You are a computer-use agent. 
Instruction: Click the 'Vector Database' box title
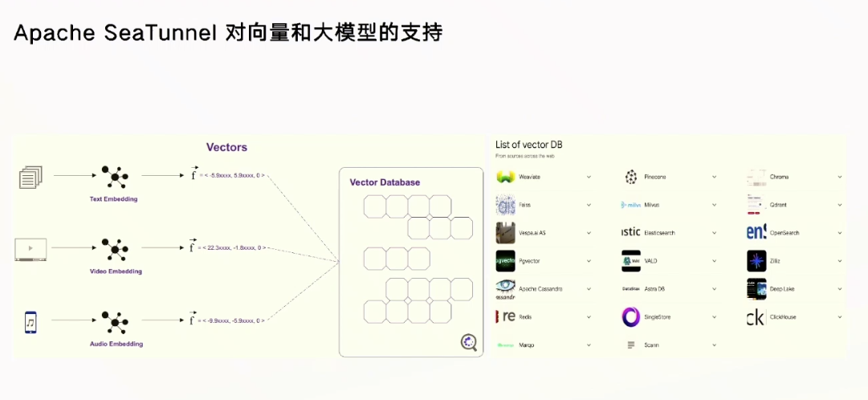(x=385, y=182)
